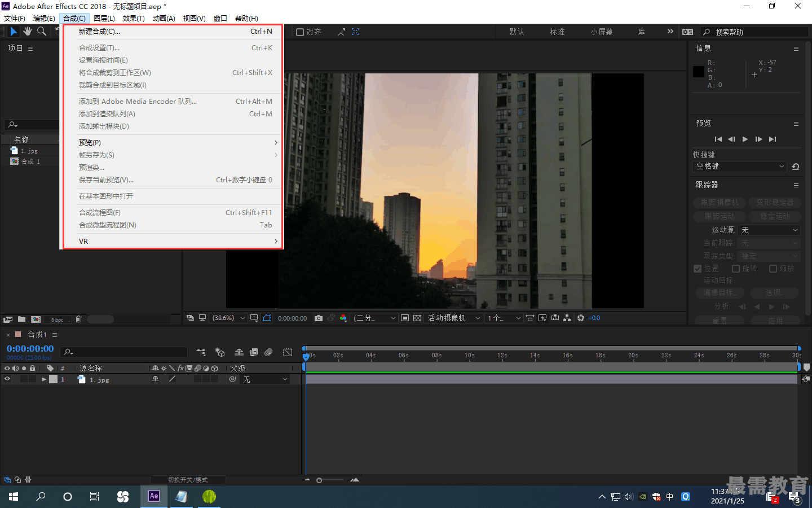This screenshot has width=812, height=508.
Task: Click the reset exposure icon
Action: click(x=581, y=318)
